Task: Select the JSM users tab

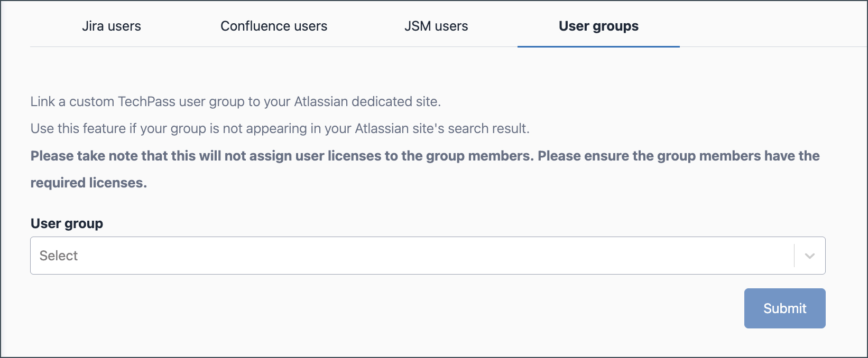Action: point(436,26)
